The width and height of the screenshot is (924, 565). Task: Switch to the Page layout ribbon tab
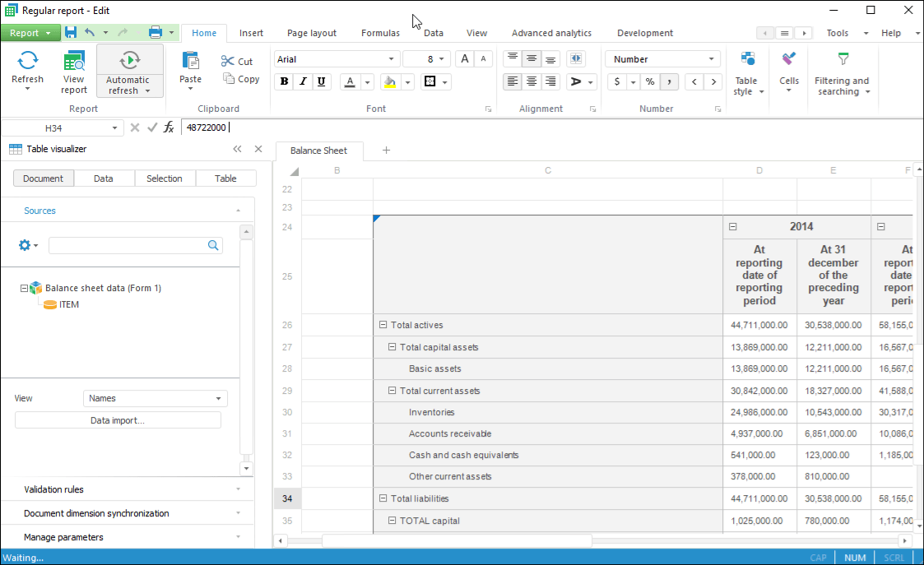click(x=311, y=33)
